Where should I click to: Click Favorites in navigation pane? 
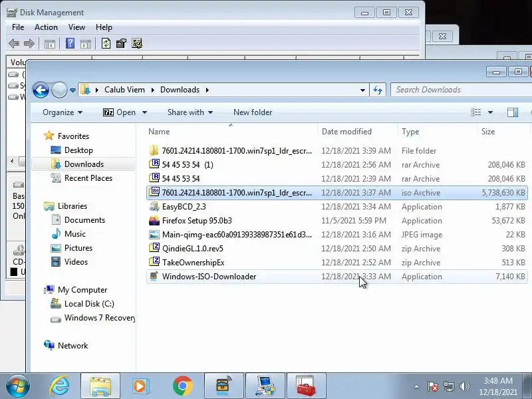pyautogui.click(x=66, y=136)
